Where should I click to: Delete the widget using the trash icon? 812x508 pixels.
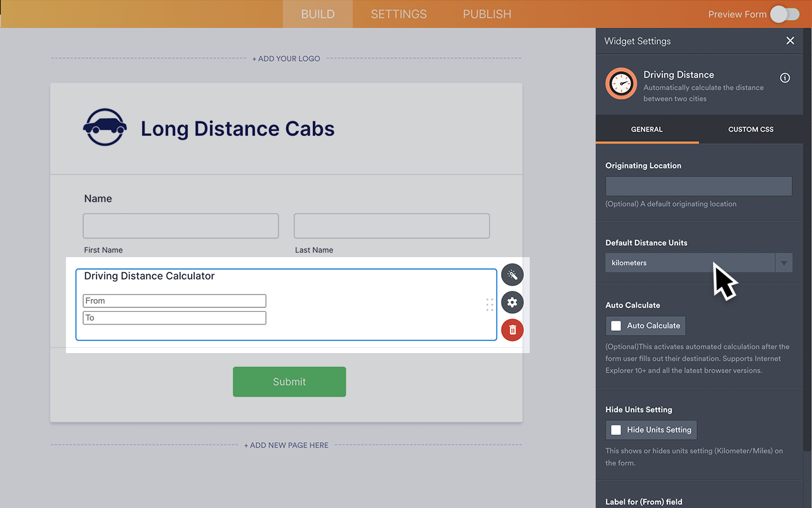coord(512,330)
